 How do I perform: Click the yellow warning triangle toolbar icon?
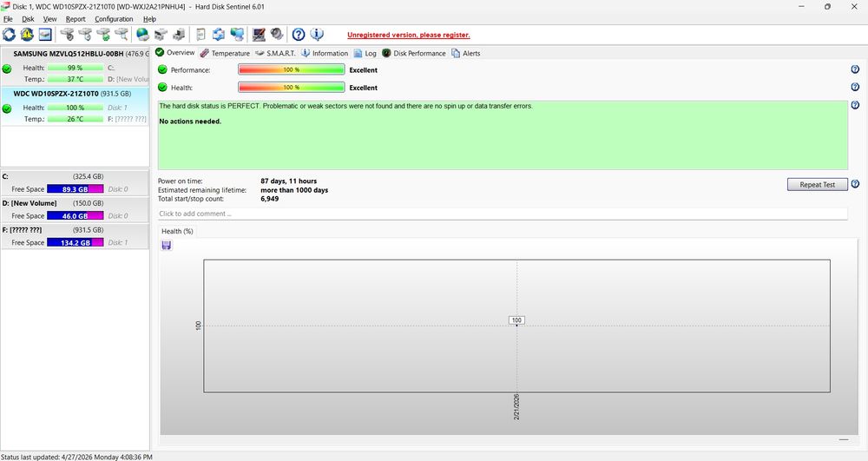point(27,35)
